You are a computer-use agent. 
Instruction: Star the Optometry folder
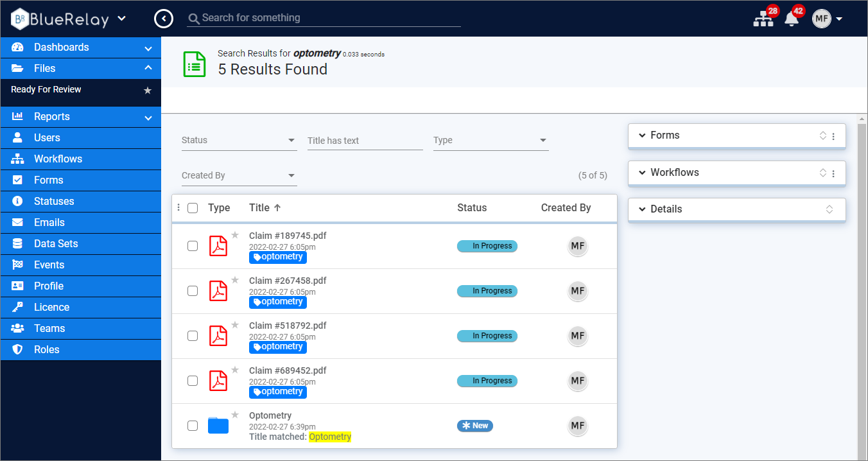(235, 415)
